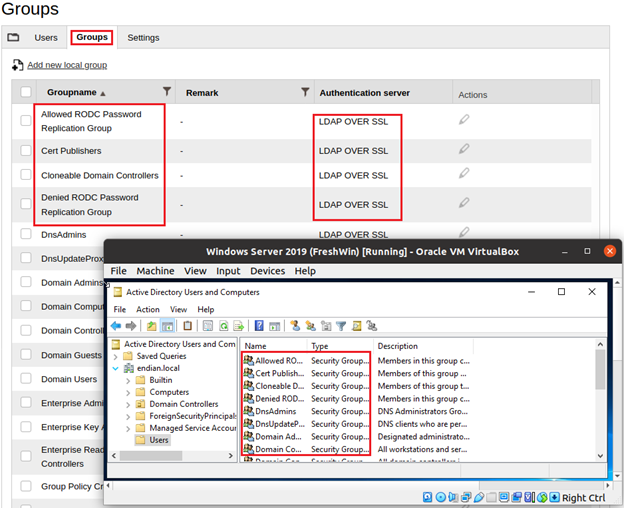Click the Up one level folder icon
This screenshot has width=624, height=508.
tap(151, 326)
